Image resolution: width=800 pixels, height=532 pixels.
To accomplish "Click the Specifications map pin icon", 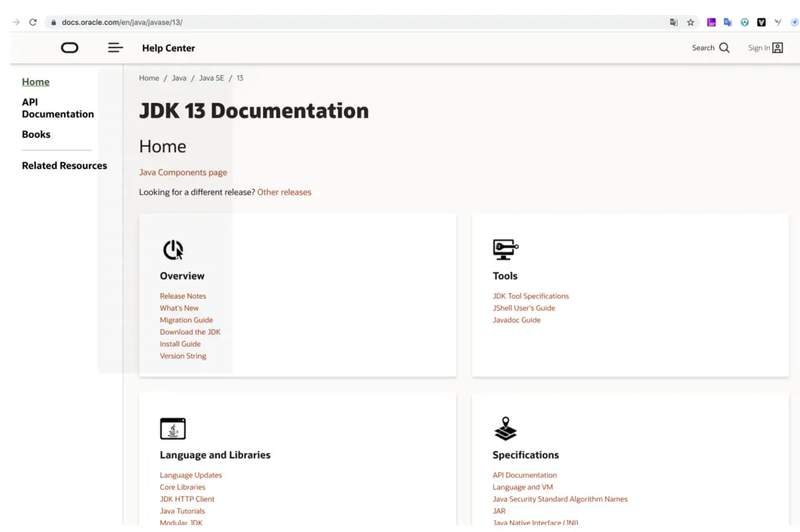I will (506, 428).
